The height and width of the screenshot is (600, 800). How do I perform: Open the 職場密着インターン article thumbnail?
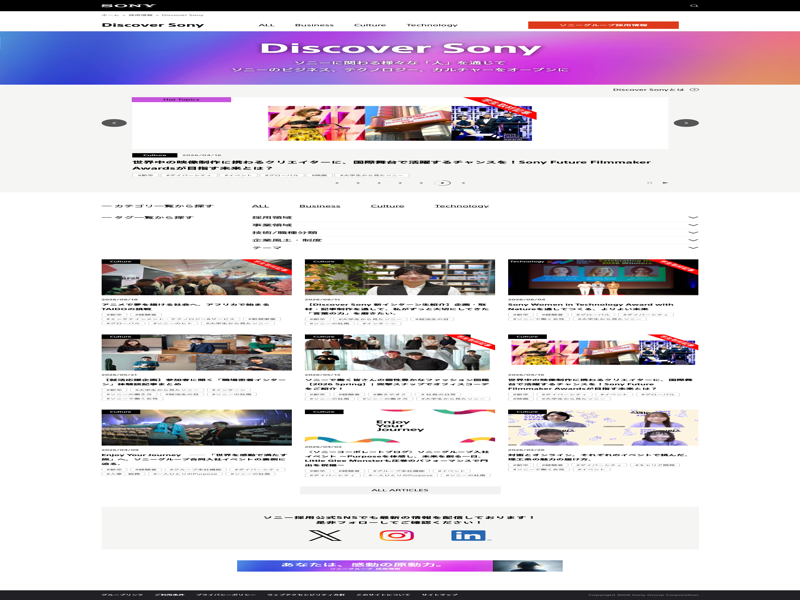click(x=196, y=353)
